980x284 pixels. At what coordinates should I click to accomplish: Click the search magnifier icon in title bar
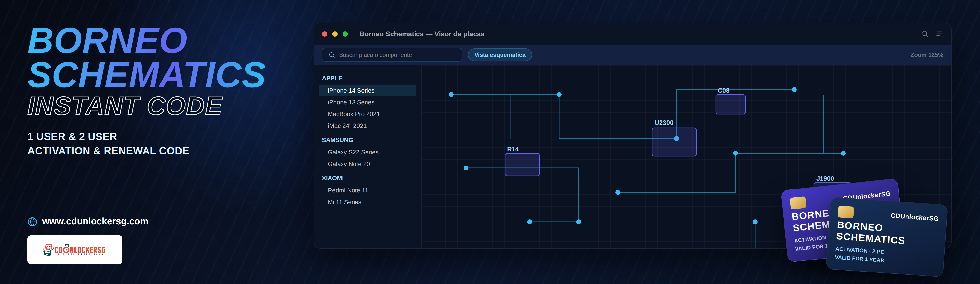pyautogui.click(x=924, y=34)
